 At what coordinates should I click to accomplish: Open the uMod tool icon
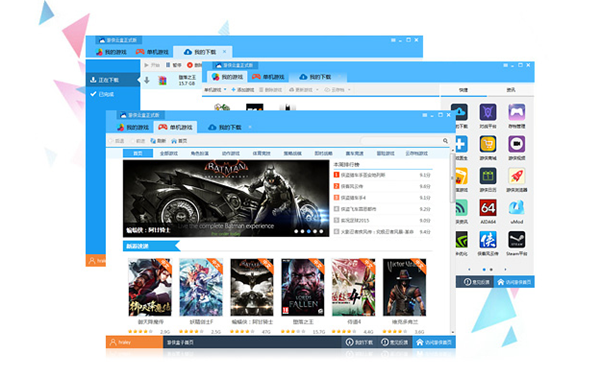pos(517,208)
